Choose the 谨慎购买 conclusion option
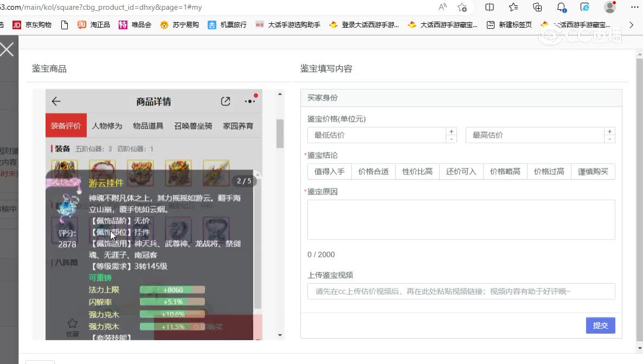 (x=593, y=172)
